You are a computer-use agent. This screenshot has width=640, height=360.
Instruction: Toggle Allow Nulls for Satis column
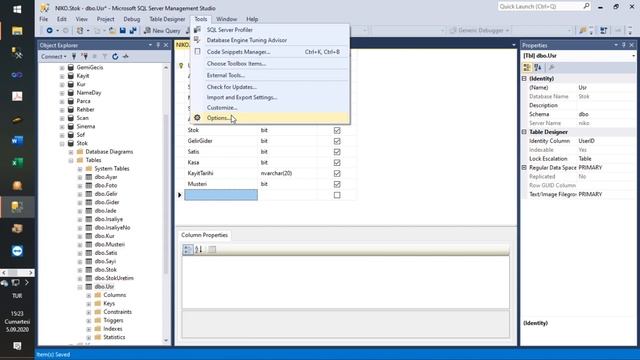(x=337, y=152)
